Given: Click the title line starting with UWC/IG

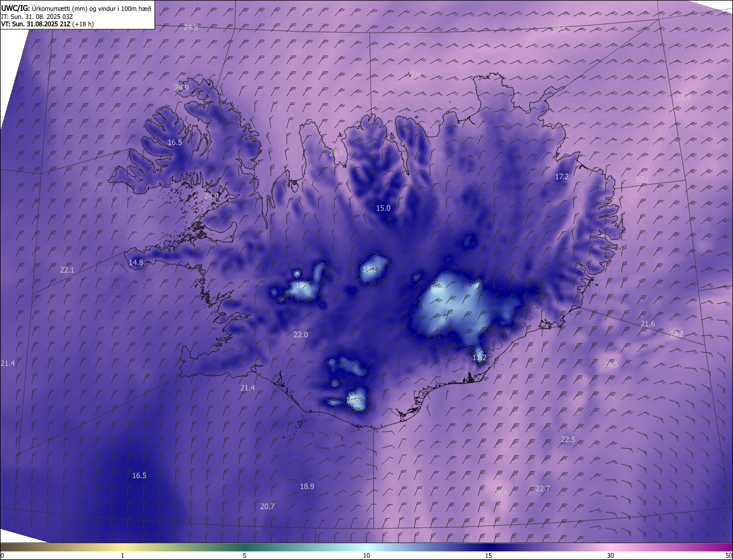Looking at the screenshot, I should click(x=76, y=8).
